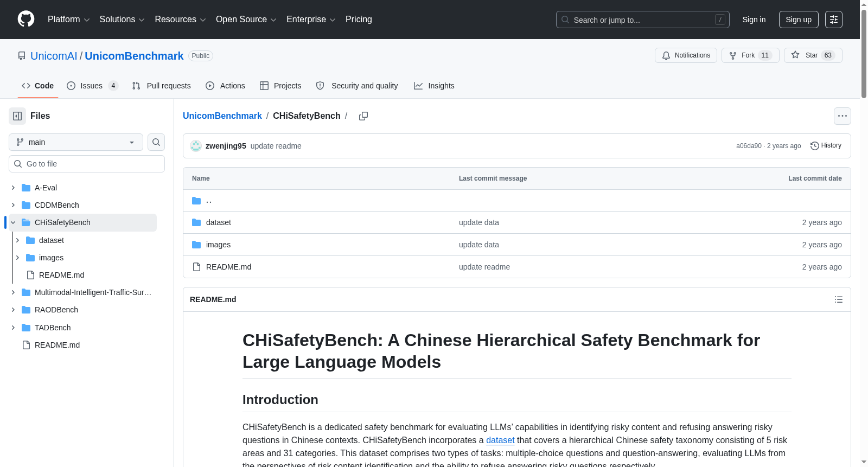Open the dataset folder in the file table
The width and height of the screenshot is (868, 467).
219,222
